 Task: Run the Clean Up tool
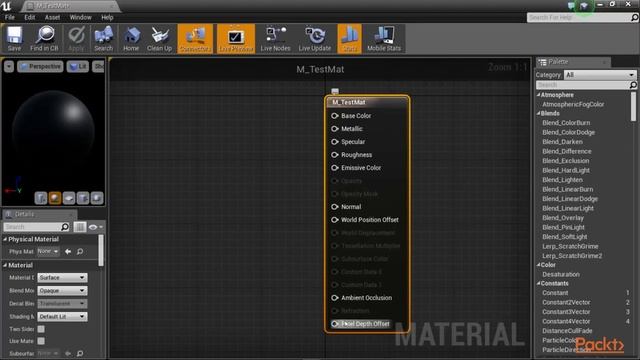point(159,39)
